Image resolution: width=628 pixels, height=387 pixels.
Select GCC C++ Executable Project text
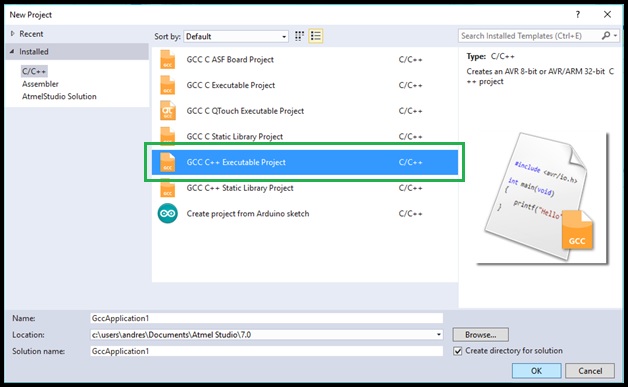pos(236,162)
